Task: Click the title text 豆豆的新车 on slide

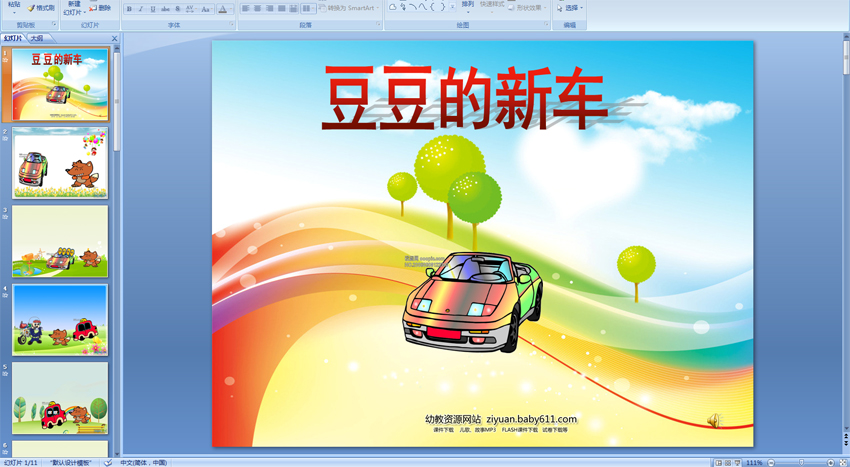Action: pos(463,98)
